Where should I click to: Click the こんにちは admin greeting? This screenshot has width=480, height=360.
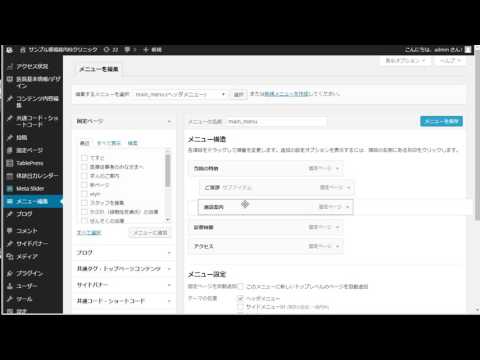[x=433, y=50]
